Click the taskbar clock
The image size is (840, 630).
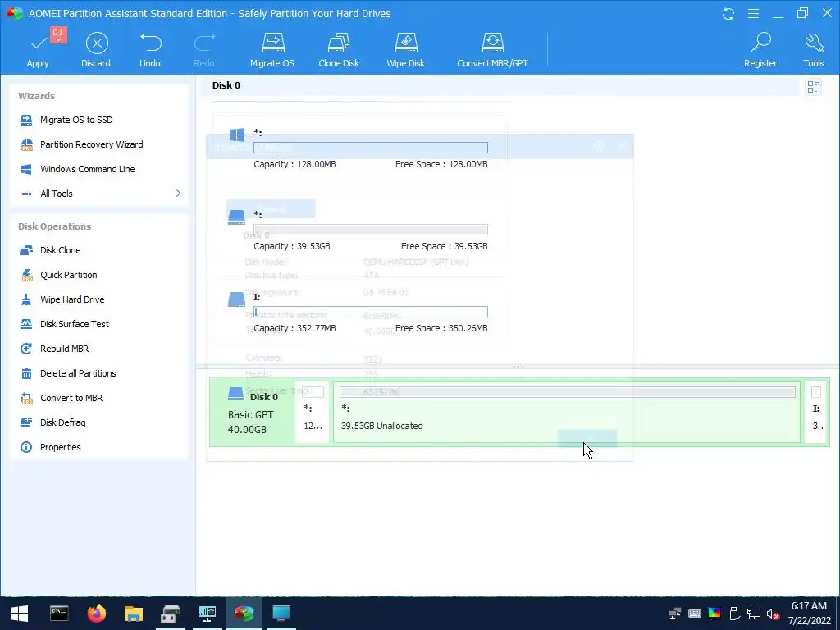coord(809,614)
